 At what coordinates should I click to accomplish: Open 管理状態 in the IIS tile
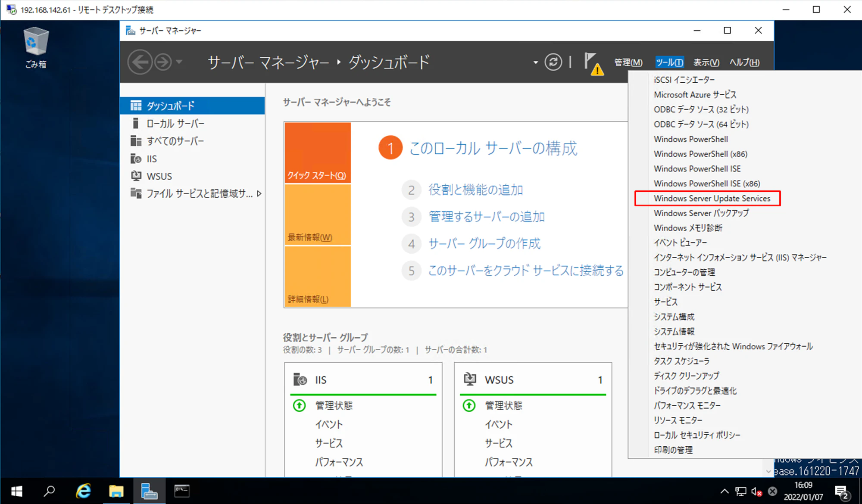334,405
